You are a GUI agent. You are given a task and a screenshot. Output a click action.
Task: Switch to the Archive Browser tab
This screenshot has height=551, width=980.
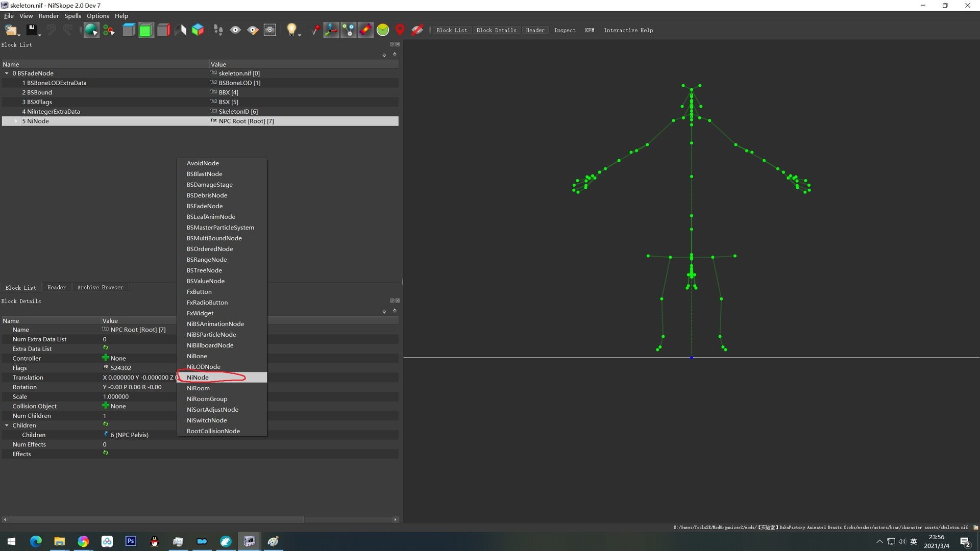(x=100, y=288)
